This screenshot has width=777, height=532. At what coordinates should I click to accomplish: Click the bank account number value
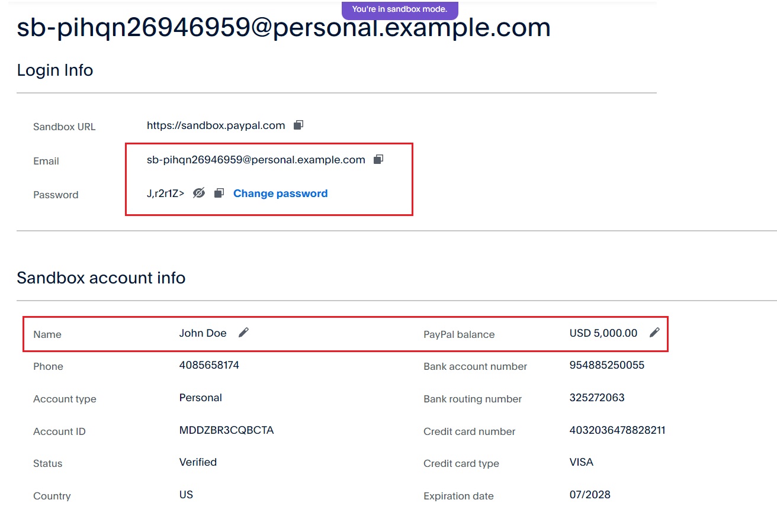coord(606,365)
